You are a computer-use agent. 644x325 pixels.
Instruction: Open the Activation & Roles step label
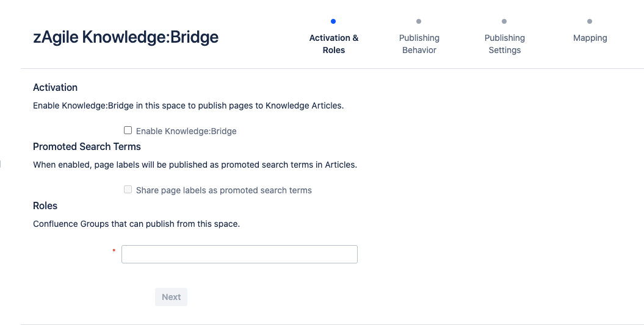[x=334, y=44]
